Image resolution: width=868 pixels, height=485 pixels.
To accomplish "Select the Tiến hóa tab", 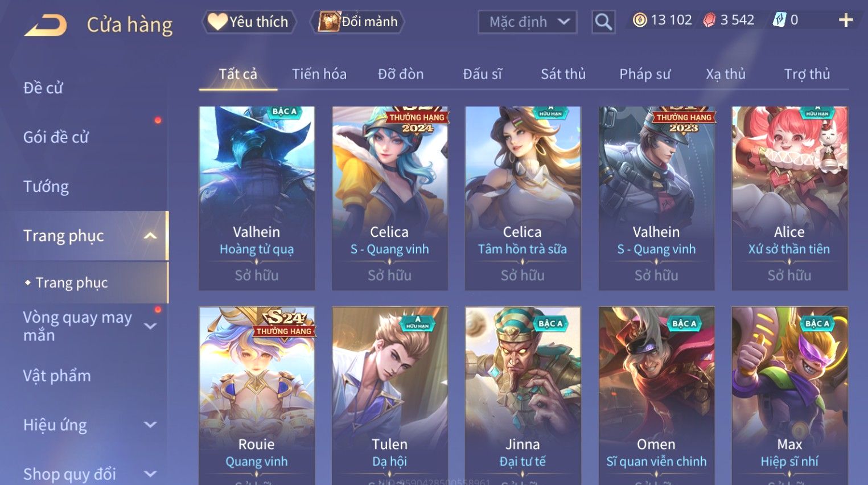I will point(319,74).
